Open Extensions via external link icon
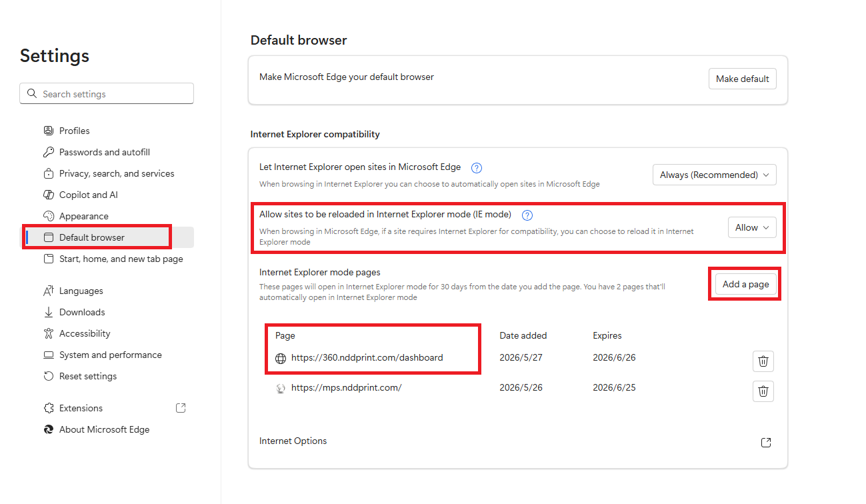 pyautogui.click(x=181, y=408)
